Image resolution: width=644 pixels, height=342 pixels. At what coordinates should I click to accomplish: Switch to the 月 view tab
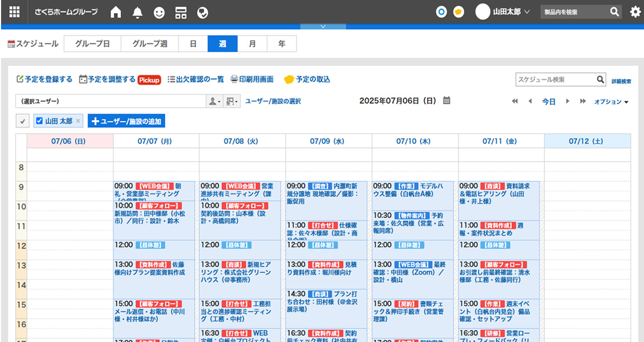(252, 44)
